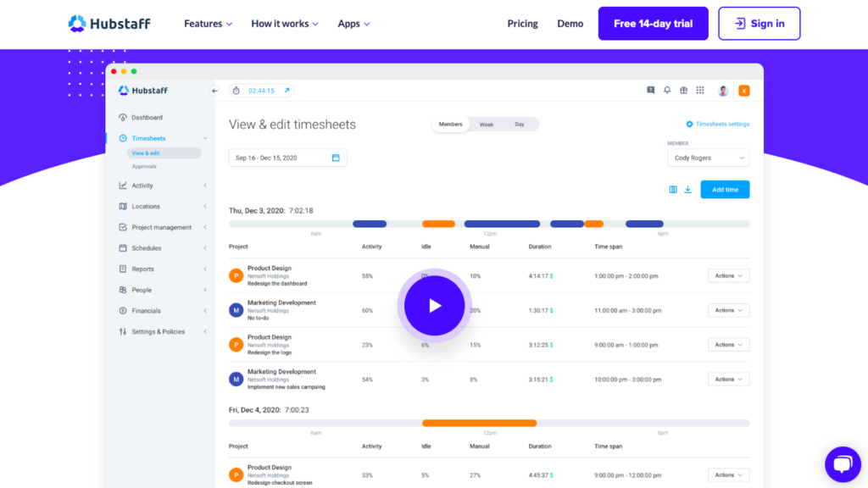The width and height of the screenshot is (868, 488).
Task: Click the orange K organization badge
Action: (744, 91)
